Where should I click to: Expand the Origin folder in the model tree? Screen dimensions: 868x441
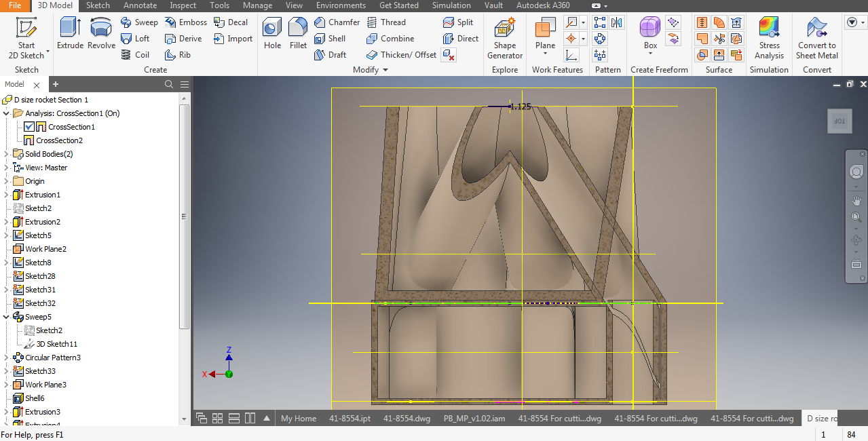(x=5, y=180)
